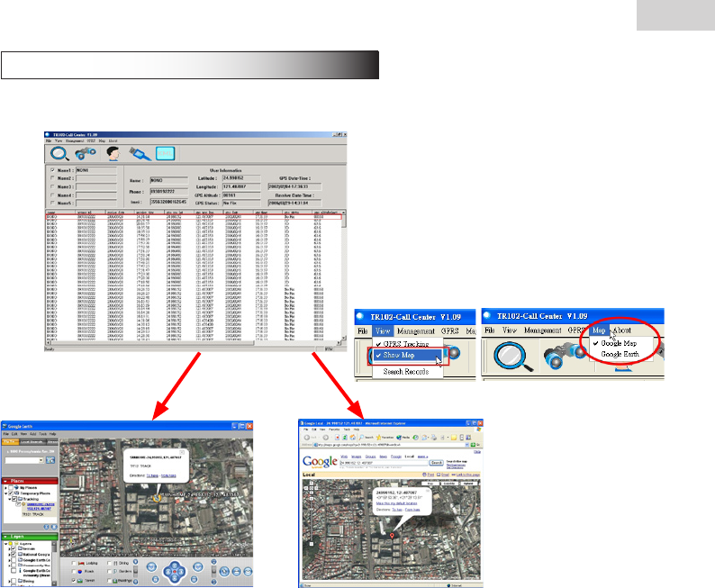Open Google Earth fly-to address dropdown
This screenshot has width=715, height=588.
[x=41, y=460]
